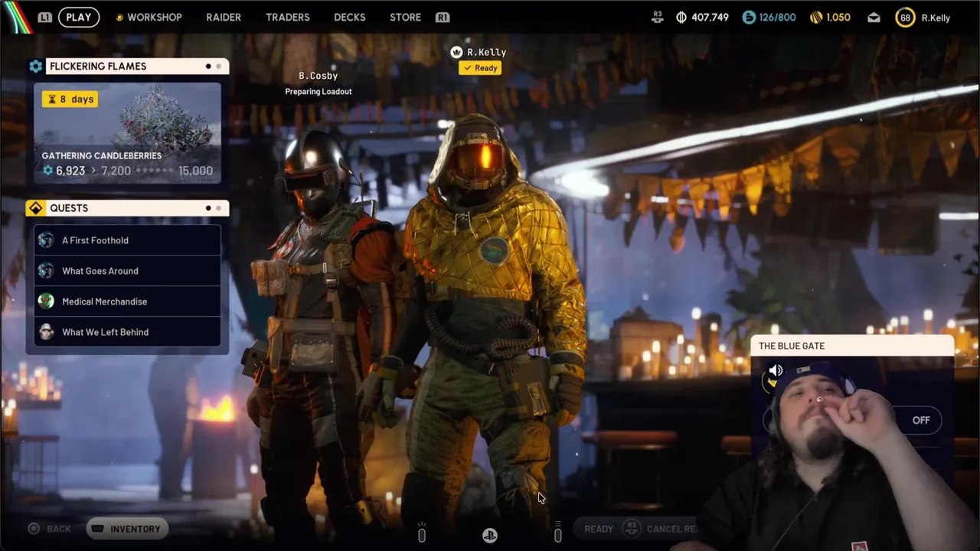Screen dimensions: 980x551
Task: Click the Medical Merchandise quest giver icon
Action: (x=46, y=302)
